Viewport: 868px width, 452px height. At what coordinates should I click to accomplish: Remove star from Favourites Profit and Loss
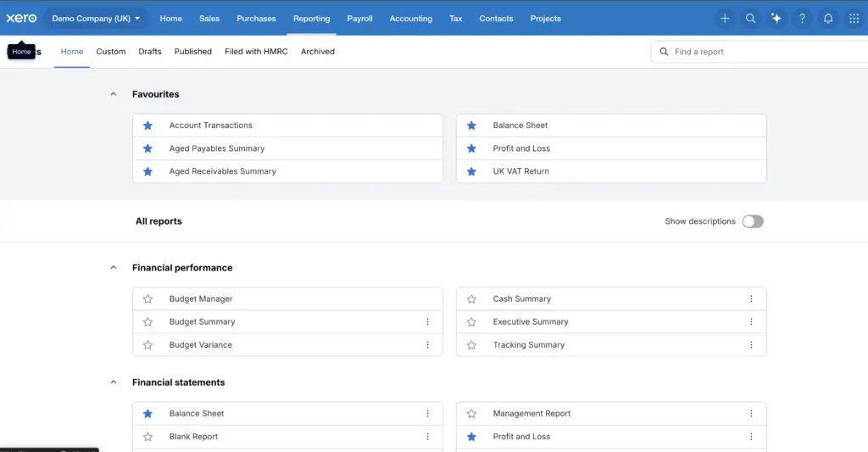(471, 148)
